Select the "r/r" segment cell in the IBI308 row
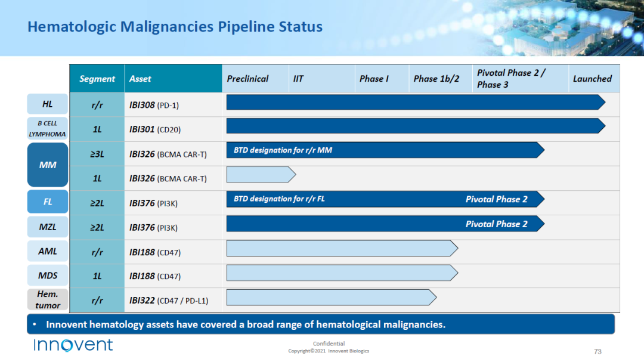The width and height of the screenshot is (644, 362). [x=97, y=105]
